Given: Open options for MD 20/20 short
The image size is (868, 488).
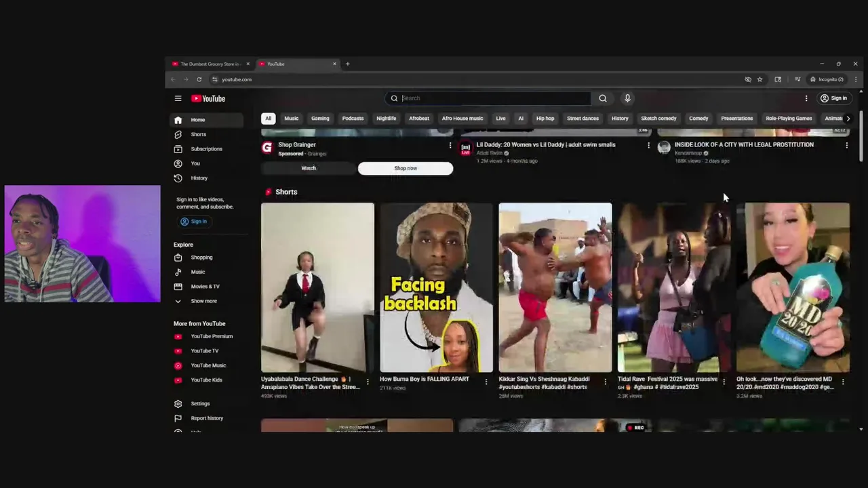Looking at the screenshot, I should (843, 382).
